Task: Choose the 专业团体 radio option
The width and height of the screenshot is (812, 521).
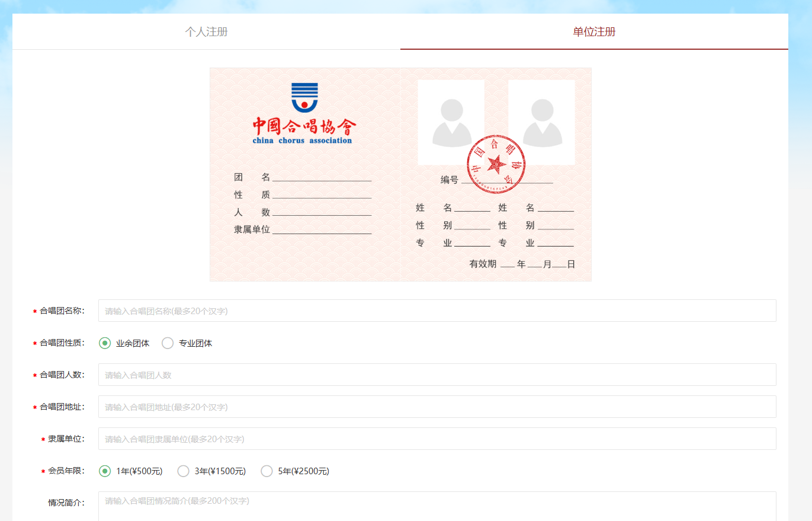Action: (168, 343)
